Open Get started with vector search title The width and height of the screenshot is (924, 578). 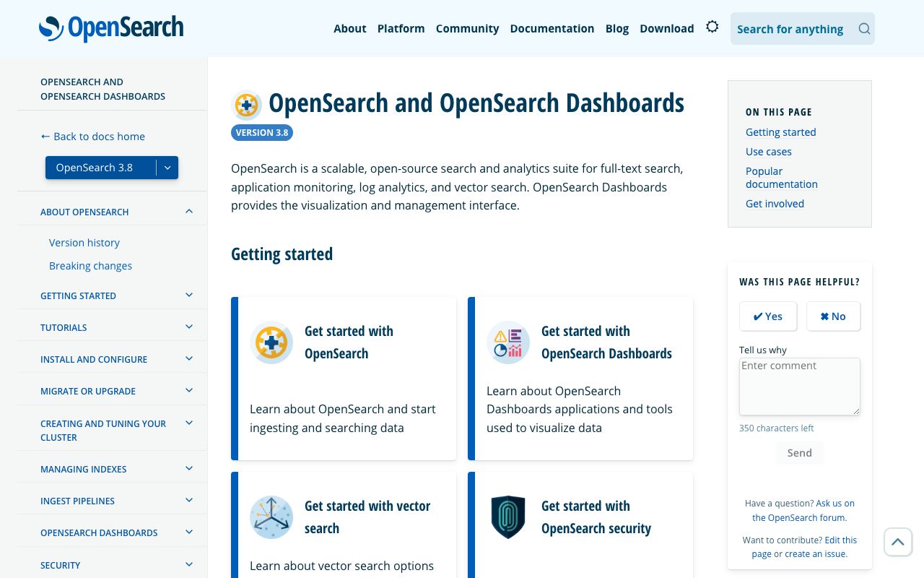click(367, 517)
